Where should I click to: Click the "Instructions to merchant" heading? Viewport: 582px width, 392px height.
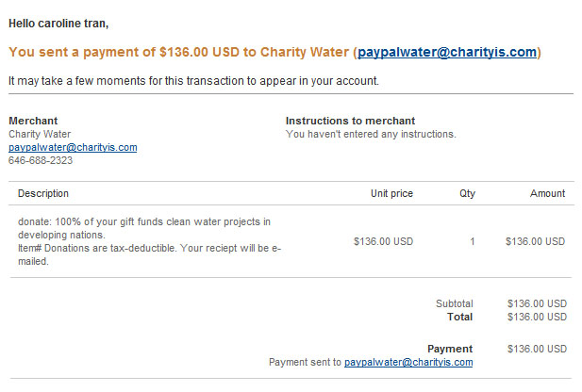(350, 121)
